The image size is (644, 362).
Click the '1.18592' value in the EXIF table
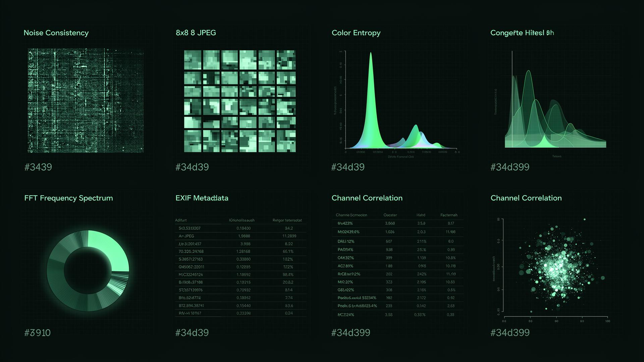pyautogui.click(x=243, y=275)
